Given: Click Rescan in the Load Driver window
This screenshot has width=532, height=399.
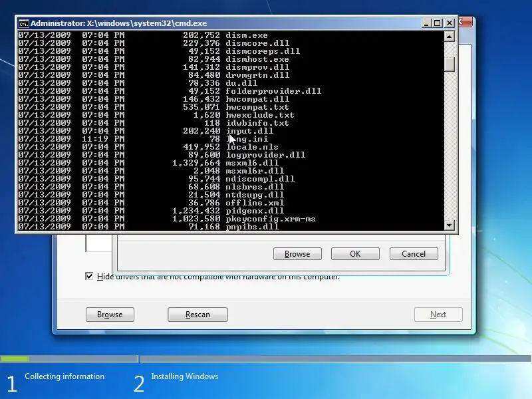Looking at the screenshot, I should [x=198, y=315].
